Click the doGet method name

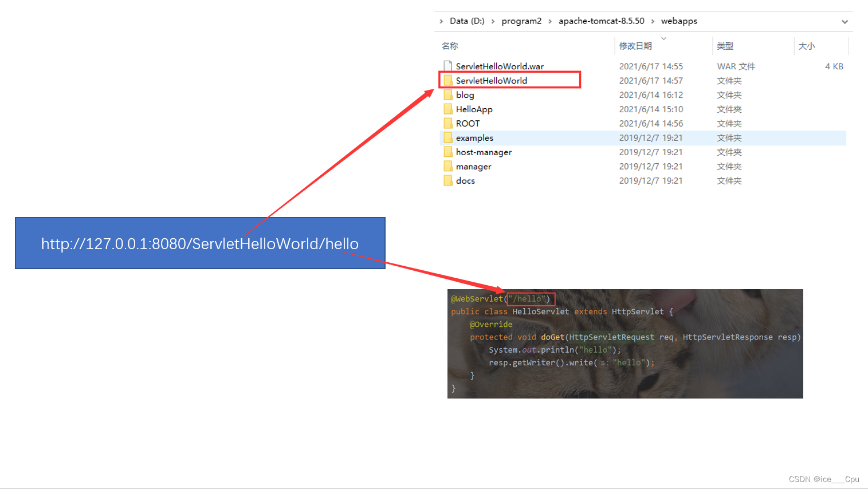(x=552, y=337)
